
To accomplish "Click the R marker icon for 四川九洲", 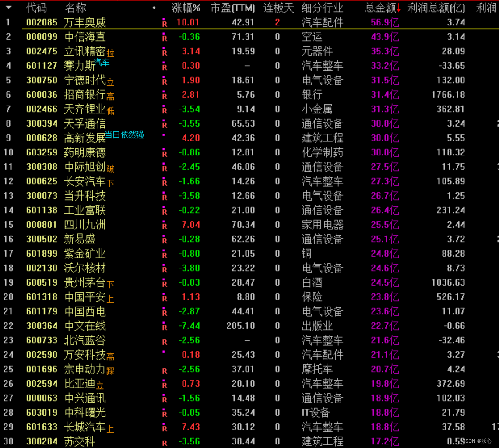I will (165, 225).
